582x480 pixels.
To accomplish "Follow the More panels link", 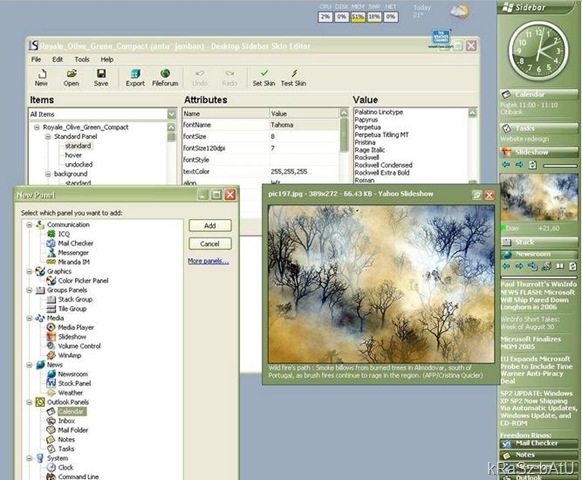I will pyautogui.click(x=208, y=261).
